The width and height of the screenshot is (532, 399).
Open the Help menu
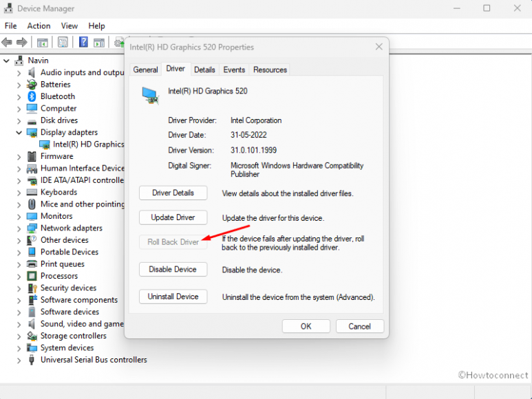click(97, 25)
